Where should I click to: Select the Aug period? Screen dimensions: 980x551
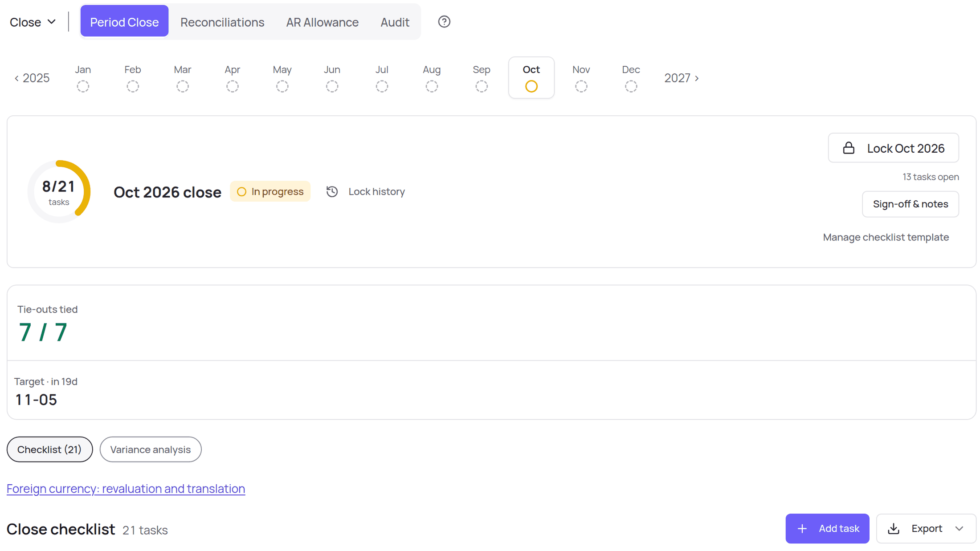click(432, 78)
